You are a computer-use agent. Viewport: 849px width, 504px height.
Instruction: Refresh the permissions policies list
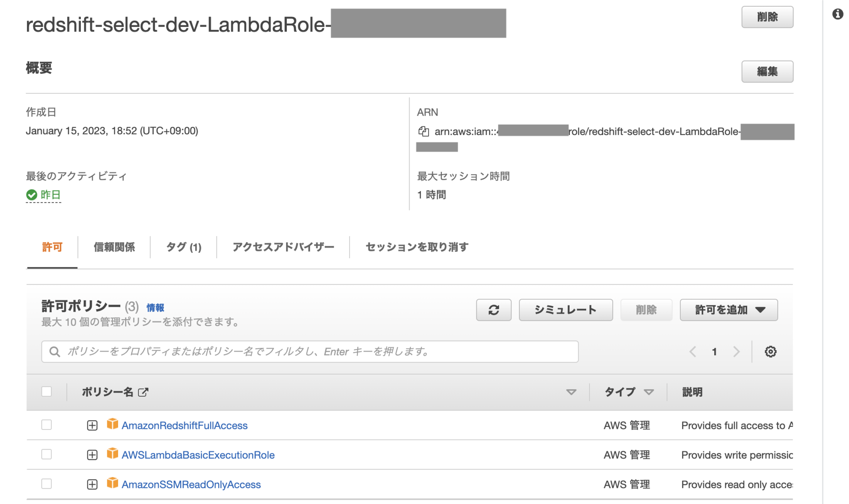tap(493, 310)
